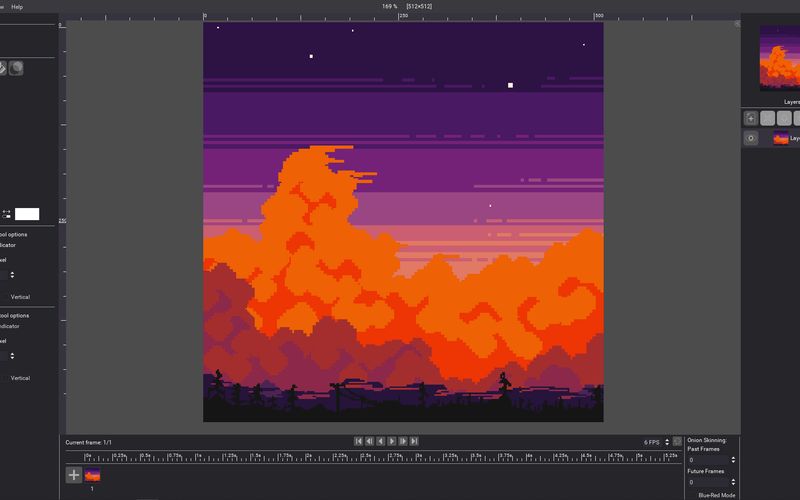The height and width of the screenshot is (500, 800).
Task: Toggle the animation loop button beside FPS
Action: click(677, 441)
